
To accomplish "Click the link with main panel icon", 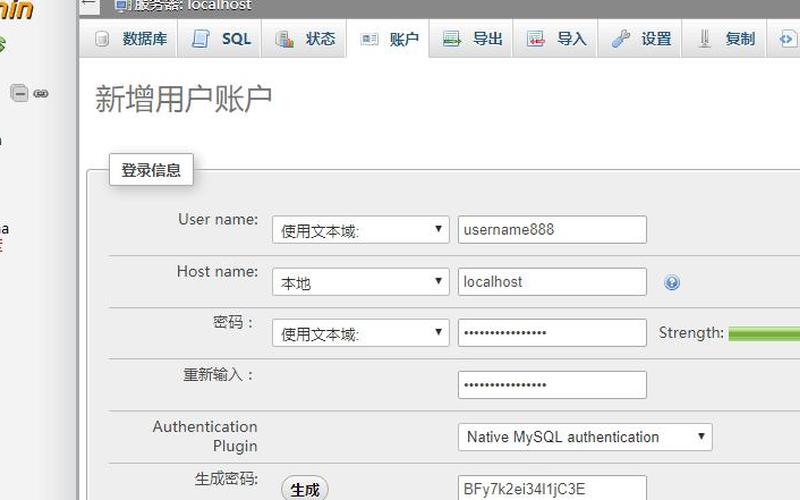I will pyautogui.click(x=41, y=93).
